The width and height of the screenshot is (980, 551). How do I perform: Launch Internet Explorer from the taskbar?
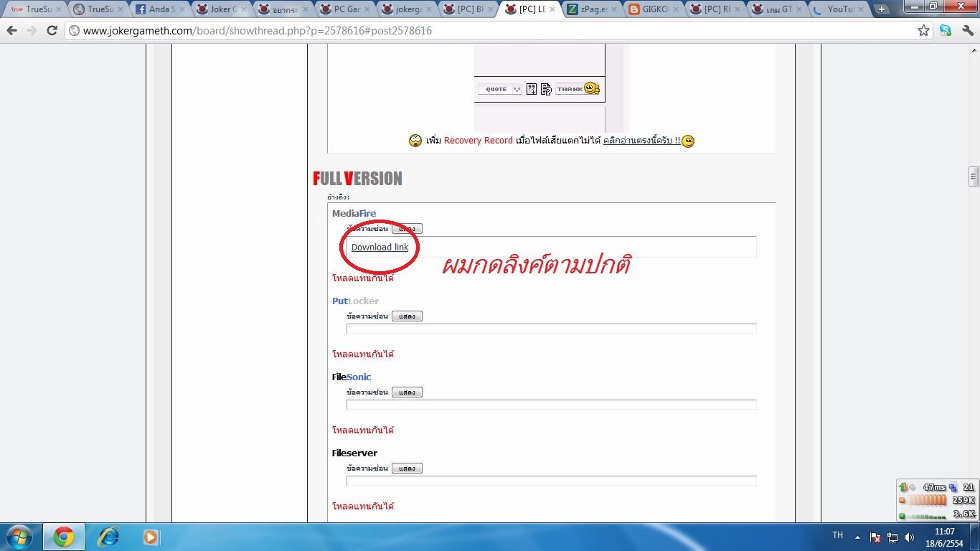tap(108, 536)
